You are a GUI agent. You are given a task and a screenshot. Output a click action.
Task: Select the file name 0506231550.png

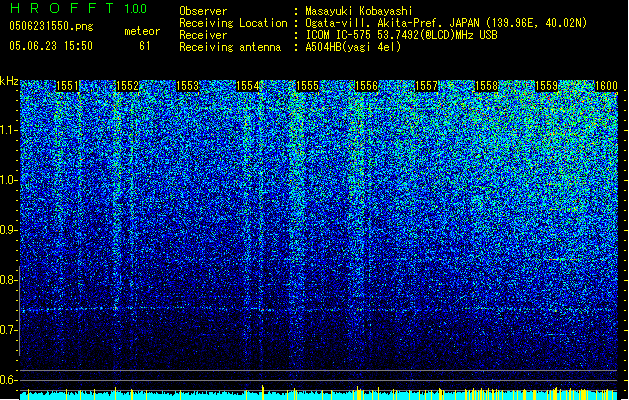pyautogui.click(x=51, y=26)
